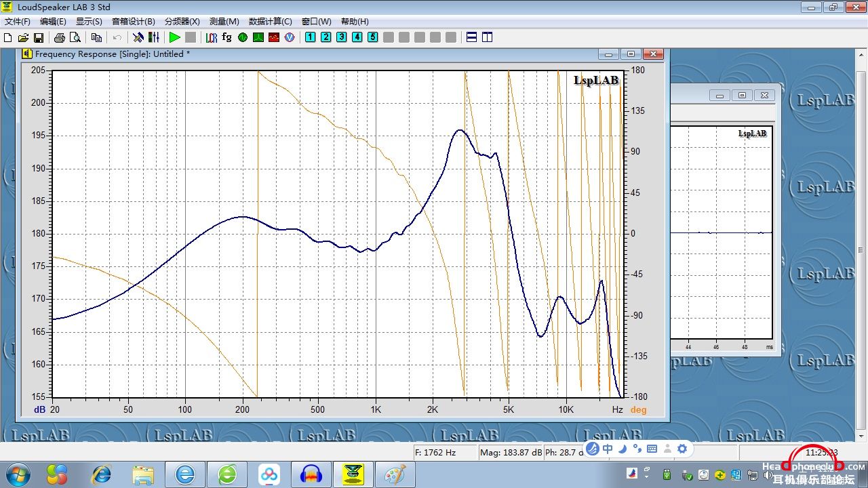The width and height of the screenshot is (868, 488).
Task: Click the round 'V' voltmeter icon
Action: coord(290,37)
